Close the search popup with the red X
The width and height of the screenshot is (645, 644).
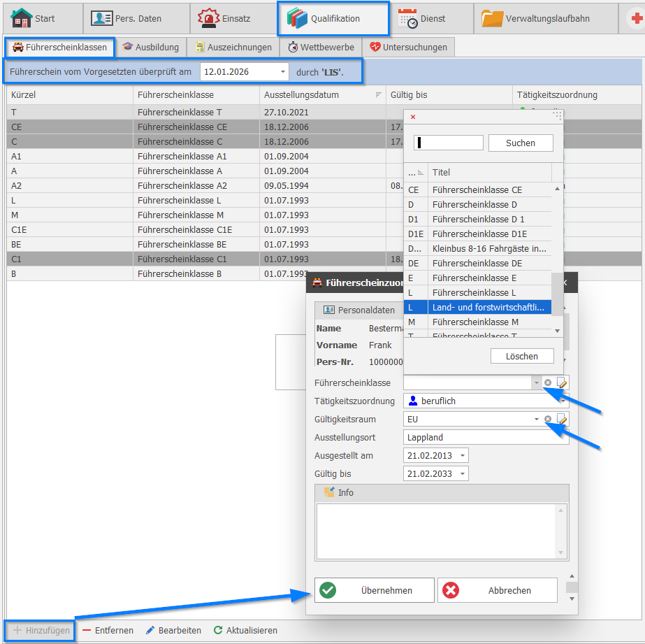413,117
